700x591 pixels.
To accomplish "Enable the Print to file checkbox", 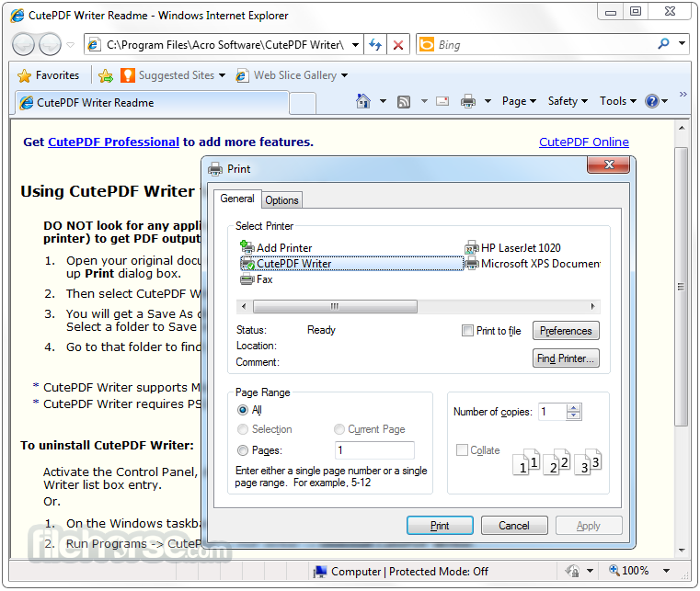I will tap(467, 331).
